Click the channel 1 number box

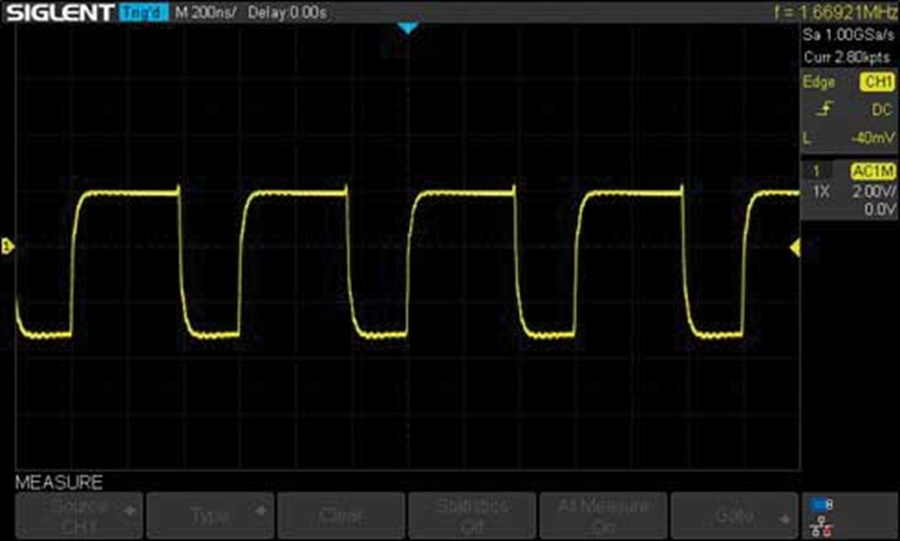tap(816, 170)
